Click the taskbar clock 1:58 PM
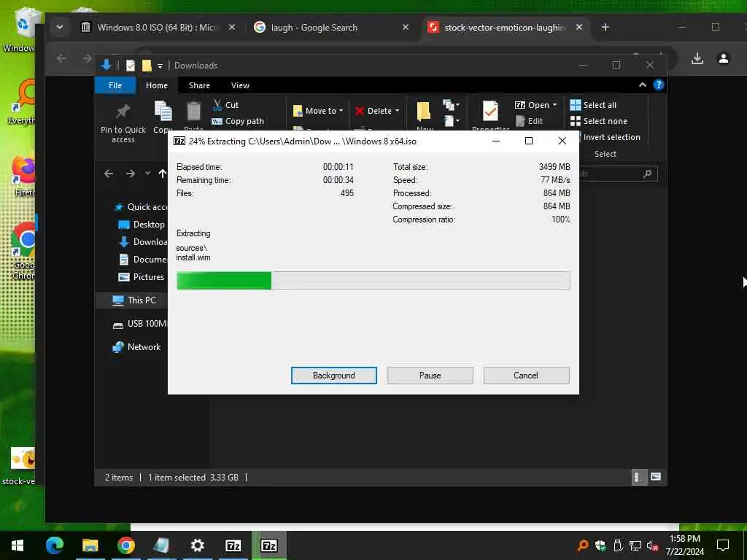The width and height of the screenshot is (747, 560). tap(684, 539)
